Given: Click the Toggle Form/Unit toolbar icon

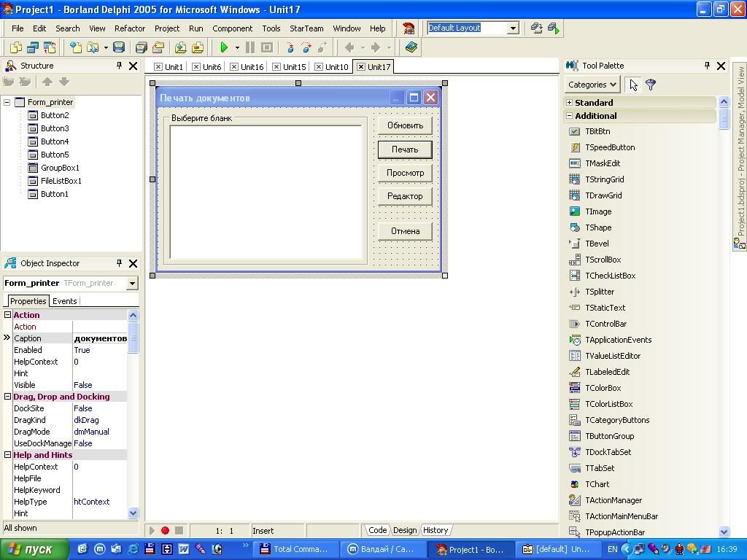Looking at the screenshot, I should pyautogui.click(x=49, y=47).
